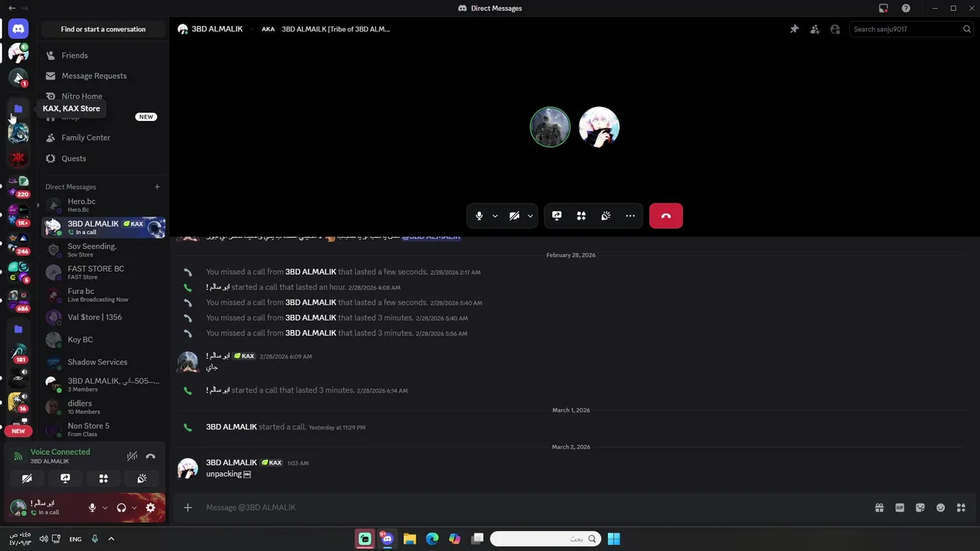Open Fura bc conversation

103,295
